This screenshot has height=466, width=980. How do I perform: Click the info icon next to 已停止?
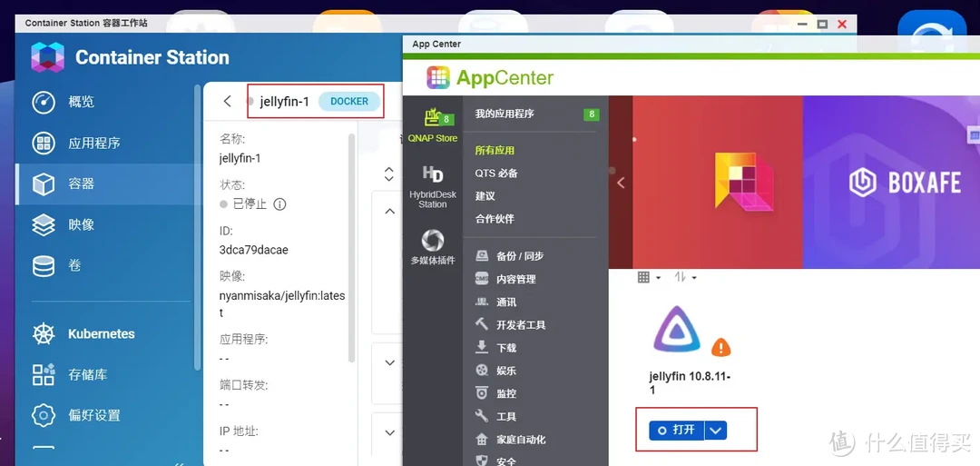pos(279,203)
